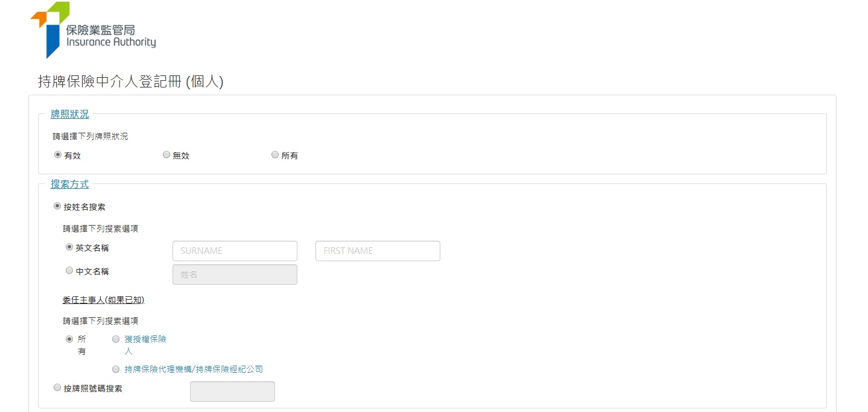Viewport: 868px width, 412px height.
Task: Click the FIRST NAME input field
Action: pyautogui.click(x=378, y=250)
